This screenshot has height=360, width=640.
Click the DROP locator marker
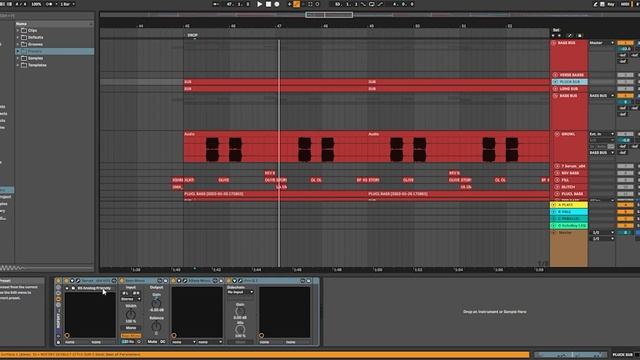pos(192,36)
